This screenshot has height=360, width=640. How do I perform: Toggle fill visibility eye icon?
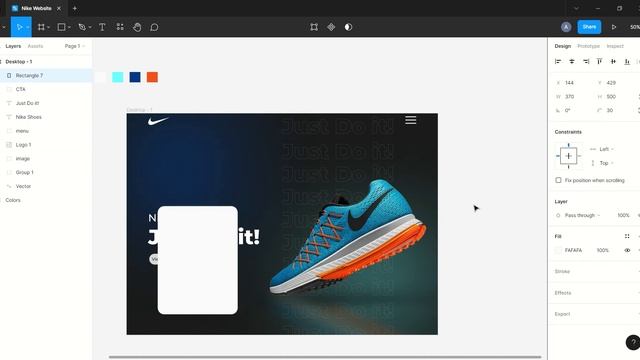point(627,250)
